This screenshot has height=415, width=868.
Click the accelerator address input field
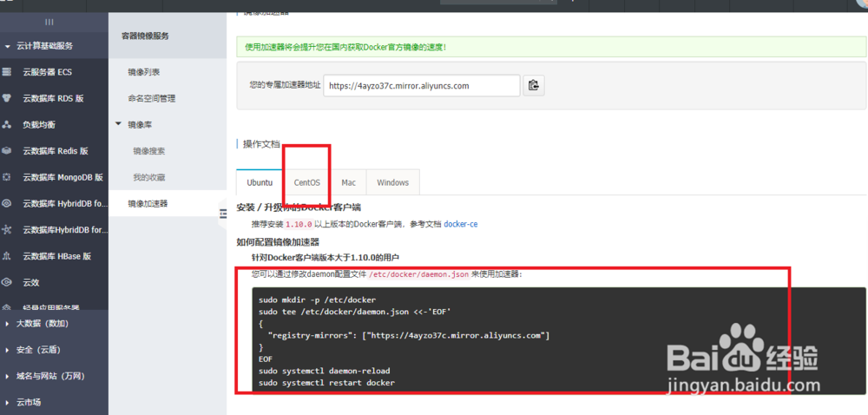point(422,86)
